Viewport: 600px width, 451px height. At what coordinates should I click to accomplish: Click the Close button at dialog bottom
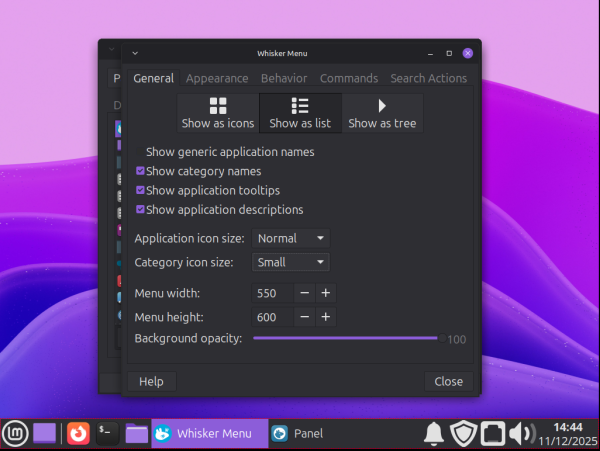pos(448,381)
